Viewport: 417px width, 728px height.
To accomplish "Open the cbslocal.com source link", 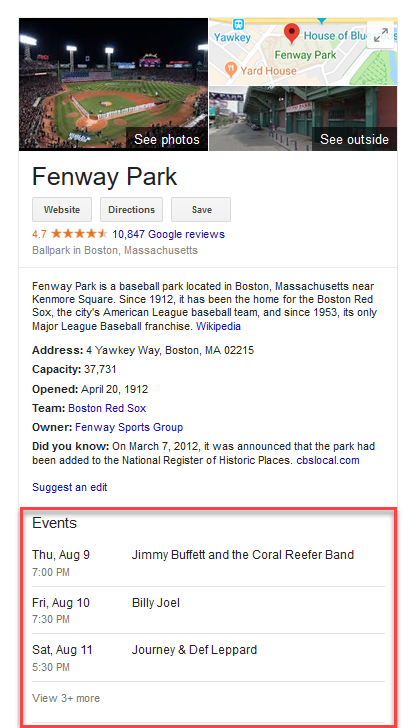I will point(328,461).
